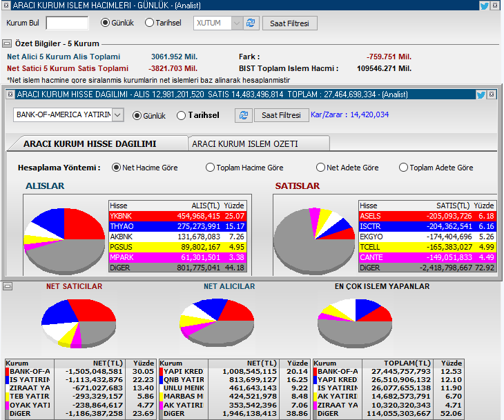The image size is (504, 420).
Task: Close the Araci Kurum Hisse Dagilimi window
Action: (491, 94)
